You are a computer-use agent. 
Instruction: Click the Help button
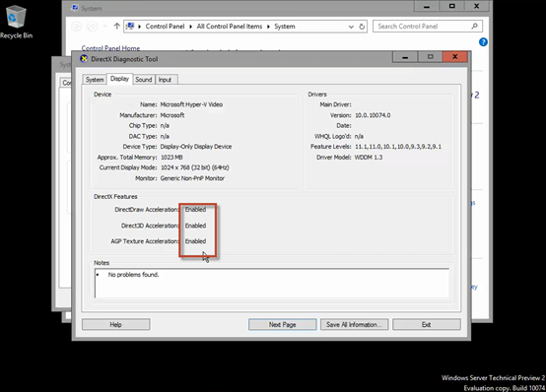[x=116, y=324]
